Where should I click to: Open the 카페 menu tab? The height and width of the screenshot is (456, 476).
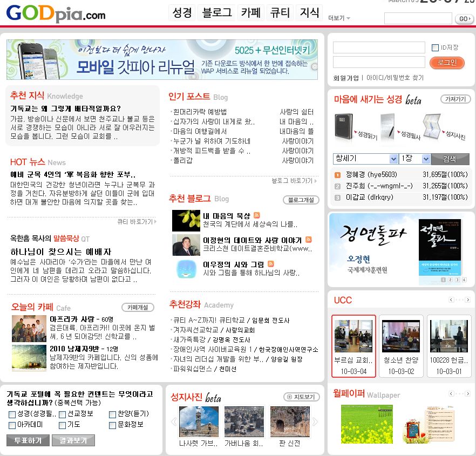pyautogui.click(x=250, y=13)
